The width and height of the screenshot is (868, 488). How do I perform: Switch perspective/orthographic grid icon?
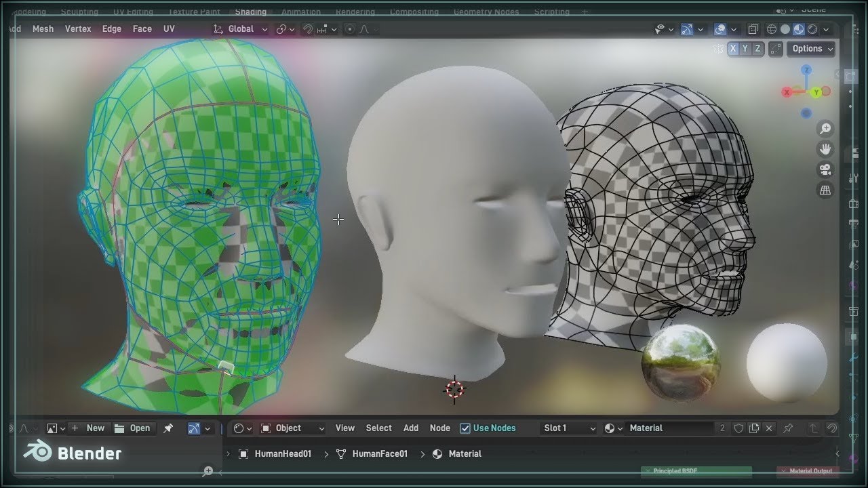coord(825,191)
